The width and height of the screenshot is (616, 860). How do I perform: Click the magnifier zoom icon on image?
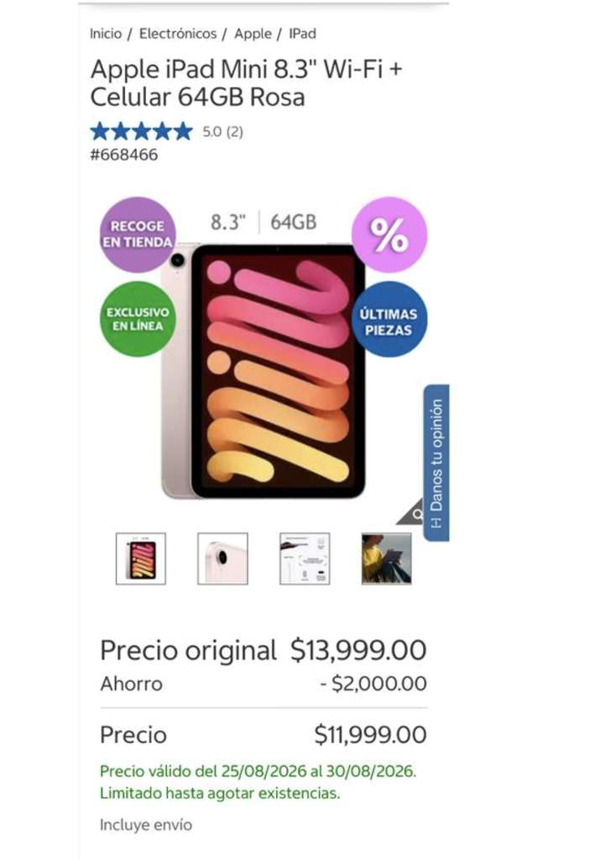[416, 515]
